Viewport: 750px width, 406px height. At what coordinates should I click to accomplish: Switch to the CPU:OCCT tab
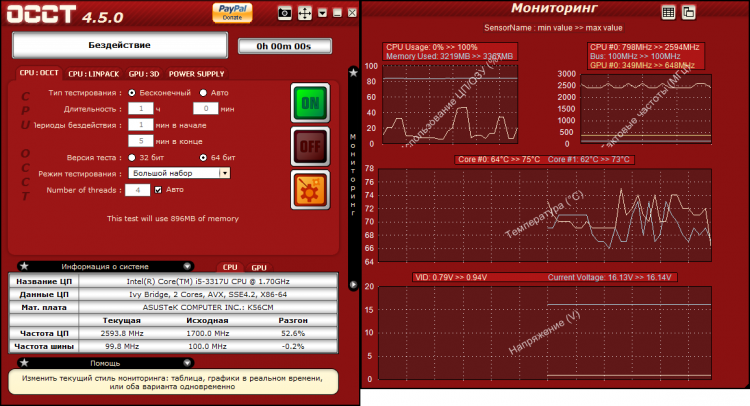(39, 73)
